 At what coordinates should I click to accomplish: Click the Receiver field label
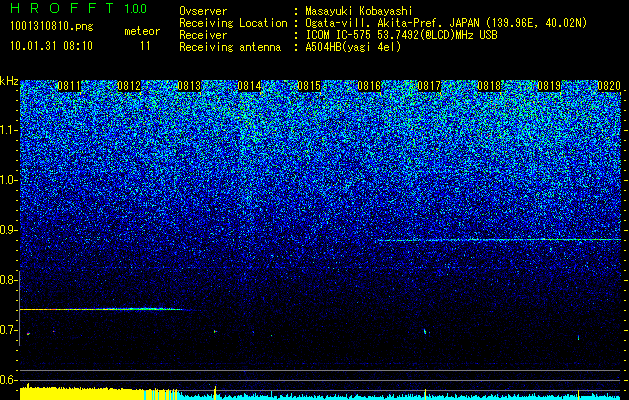click(x=203, y=35)
